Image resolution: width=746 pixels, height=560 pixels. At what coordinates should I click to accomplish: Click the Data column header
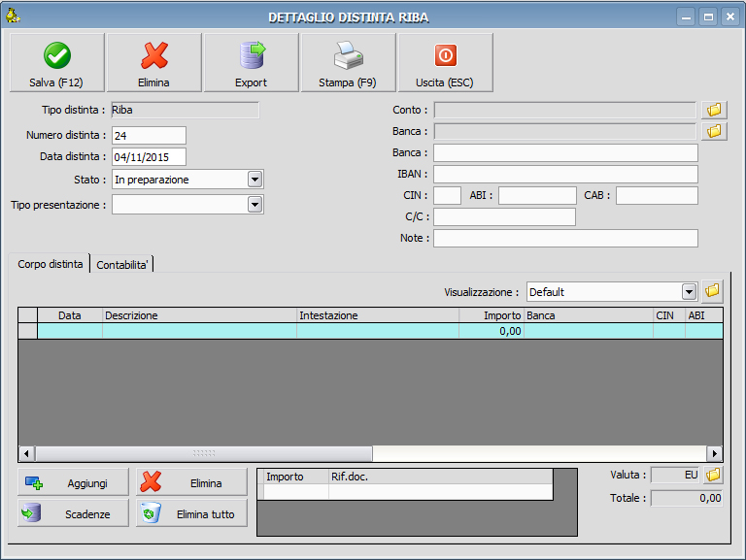70,315
